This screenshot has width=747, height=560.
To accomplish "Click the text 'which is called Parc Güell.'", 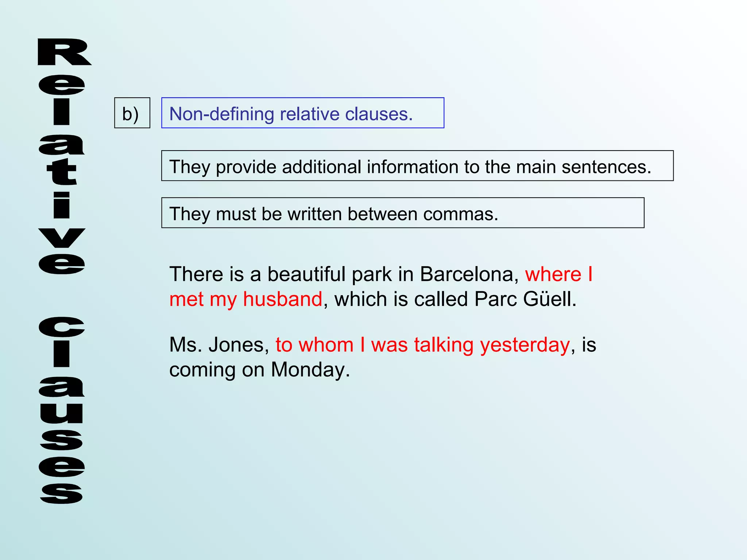I will tap(456, 299).
